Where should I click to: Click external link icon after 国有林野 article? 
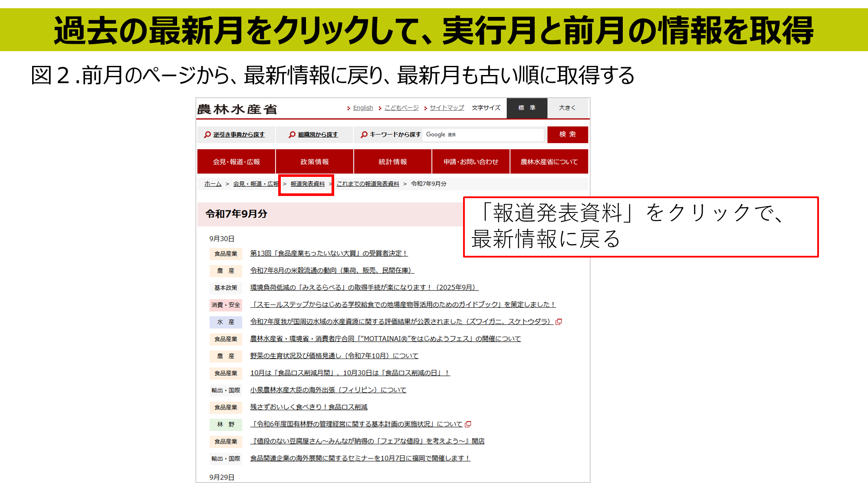468,424
